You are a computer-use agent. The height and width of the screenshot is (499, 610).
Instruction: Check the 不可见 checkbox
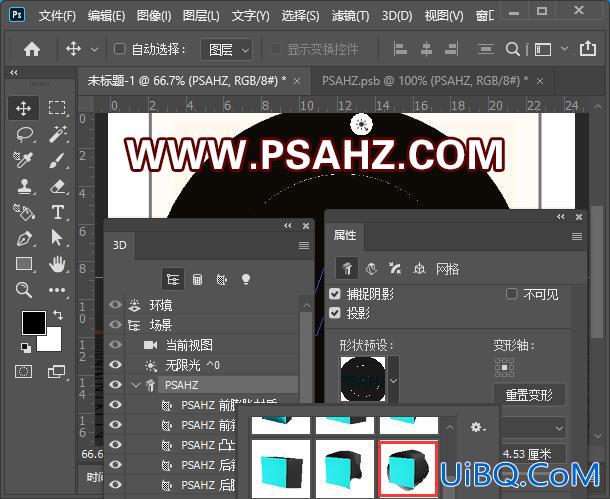(x=511, y=294)
